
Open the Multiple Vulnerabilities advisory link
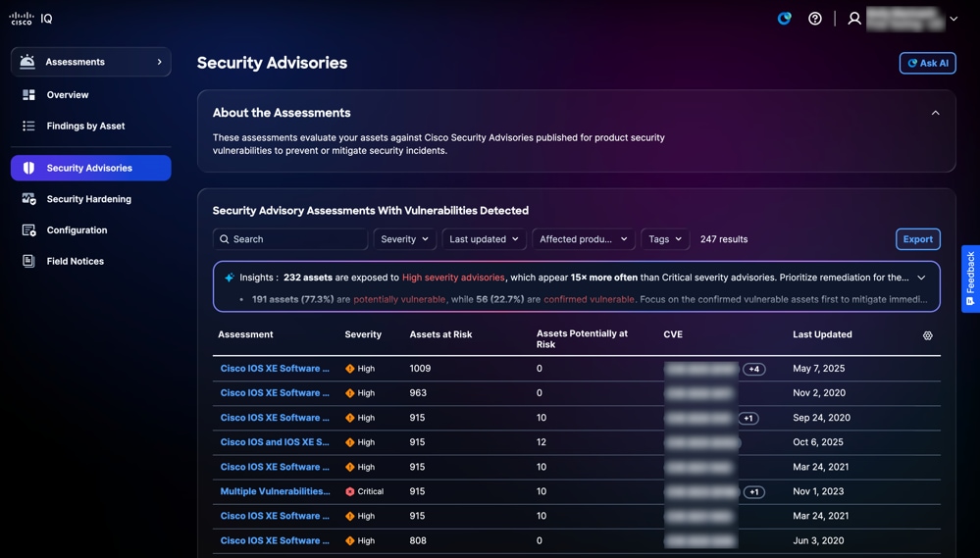(x=275, y=491)
